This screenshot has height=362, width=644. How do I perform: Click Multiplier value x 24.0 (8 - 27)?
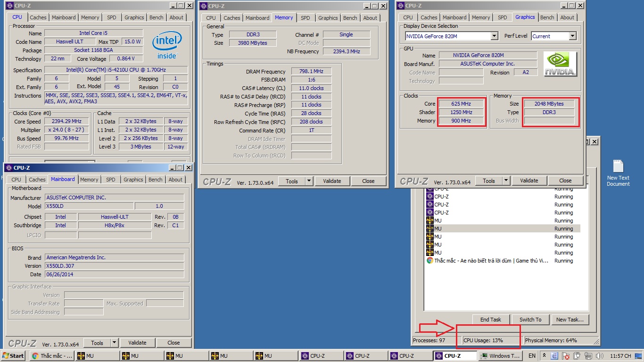tap(66, 130)
